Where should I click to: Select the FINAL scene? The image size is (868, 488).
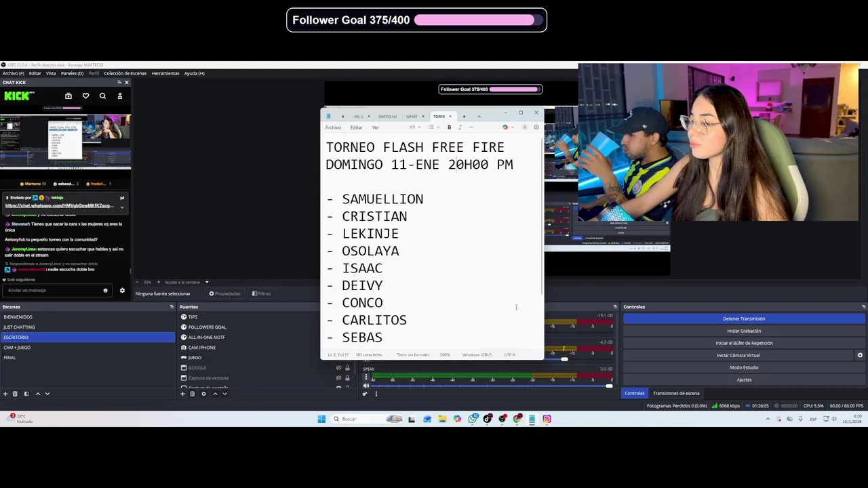[87, 358]
